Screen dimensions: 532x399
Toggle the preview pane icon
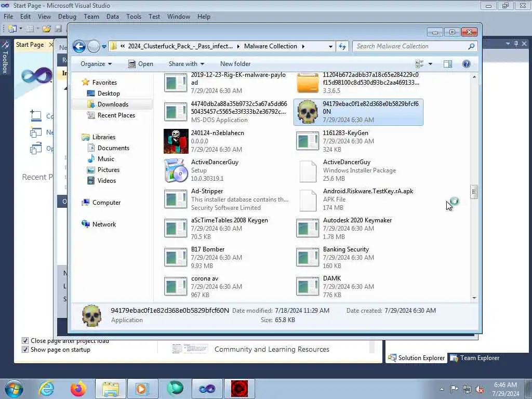pos(448,64)
